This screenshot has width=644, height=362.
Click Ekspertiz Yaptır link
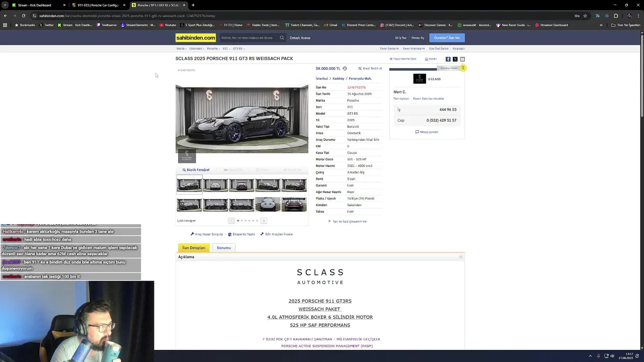(x=242, y=234)
